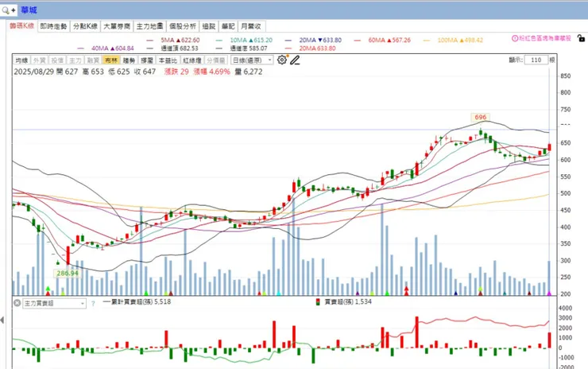Image resolution: width=588 pixels, height=369 pixels.
Task: Click the 2025/08/29 date text
Action: click(34, 72)
